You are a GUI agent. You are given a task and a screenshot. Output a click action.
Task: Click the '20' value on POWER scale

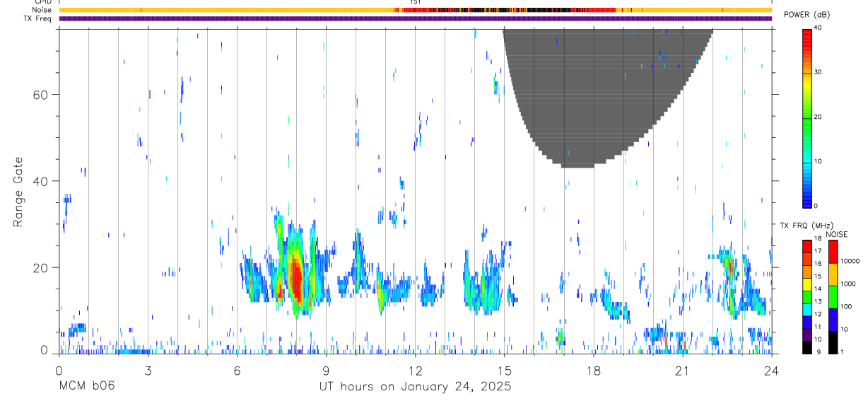point(819,117)
